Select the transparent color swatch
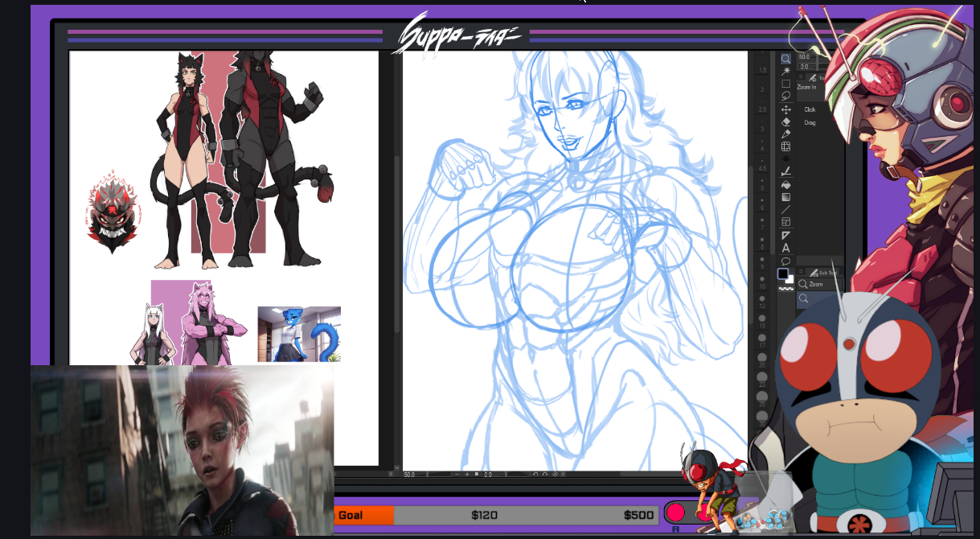 [785, 288]
